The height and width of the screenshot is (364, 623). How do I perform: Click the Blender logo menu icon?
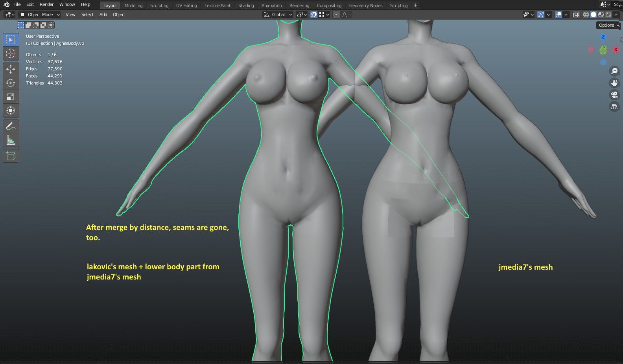click(x=6, y=4)
